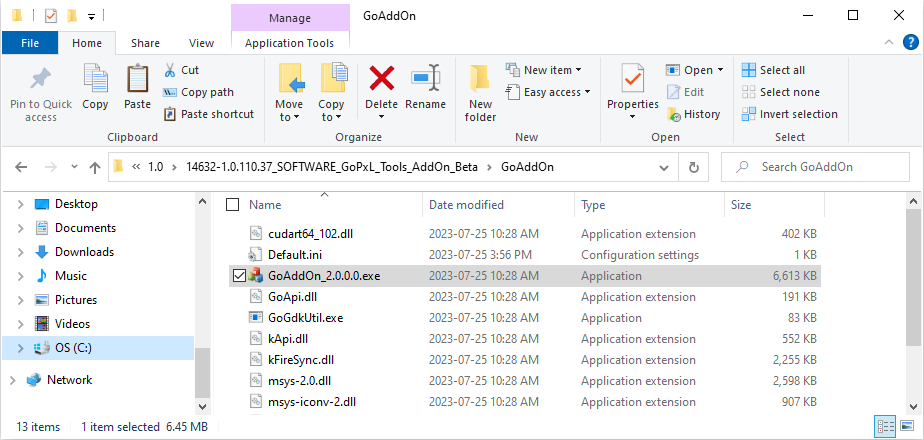
Task: Create a New folder from ribbon
Action: pyautogui.click(x=480, y=94)
